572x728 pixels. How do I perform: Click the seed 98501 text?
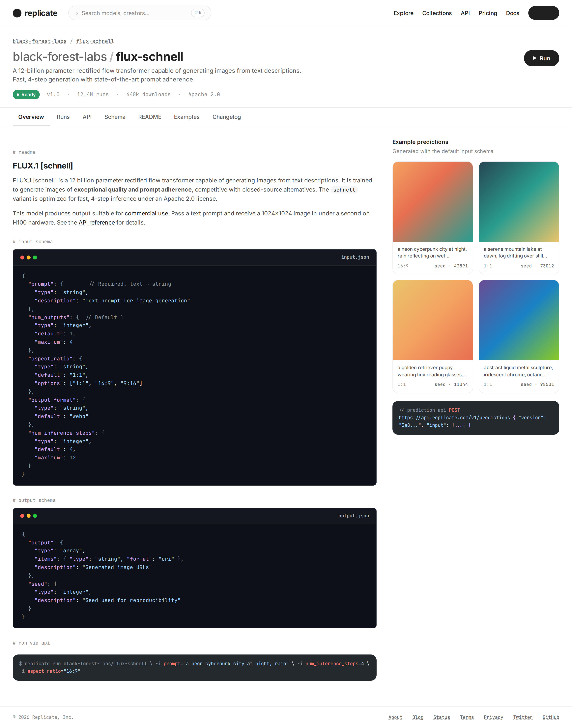click(x=537, y=385)
